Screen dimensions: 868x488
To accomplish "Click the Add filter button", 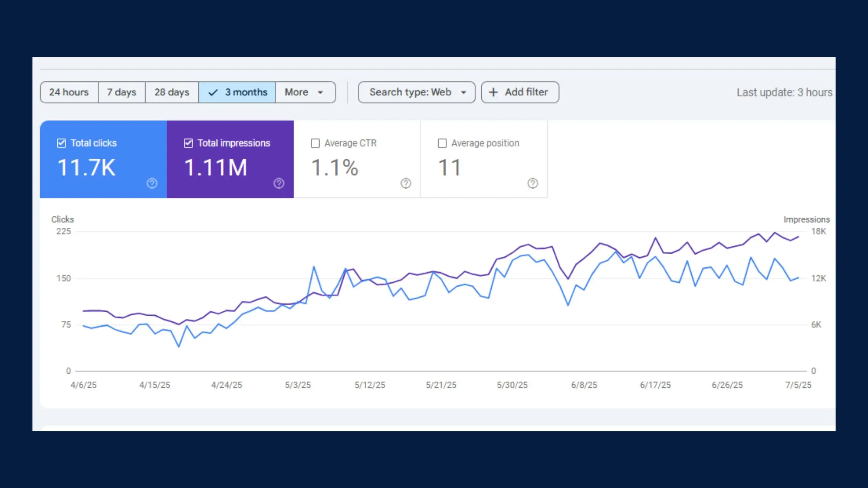I will [520, 92].
